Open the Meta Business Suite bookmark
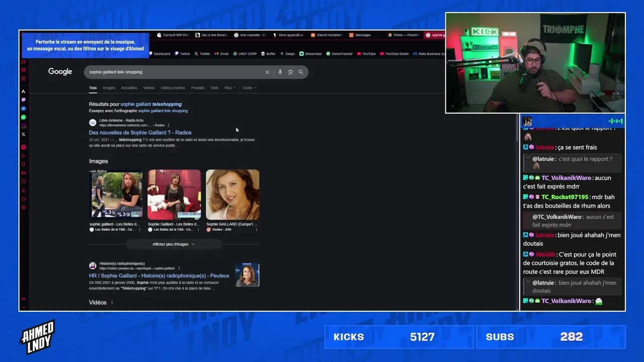644x362 pixels. click(429, 54)
